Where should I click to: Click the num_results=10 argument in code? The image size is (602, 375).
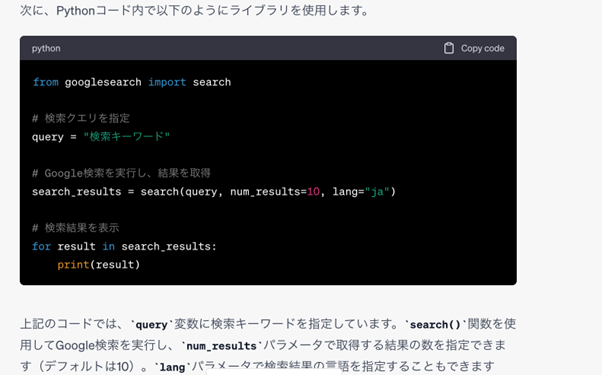(x=275, y=192)
